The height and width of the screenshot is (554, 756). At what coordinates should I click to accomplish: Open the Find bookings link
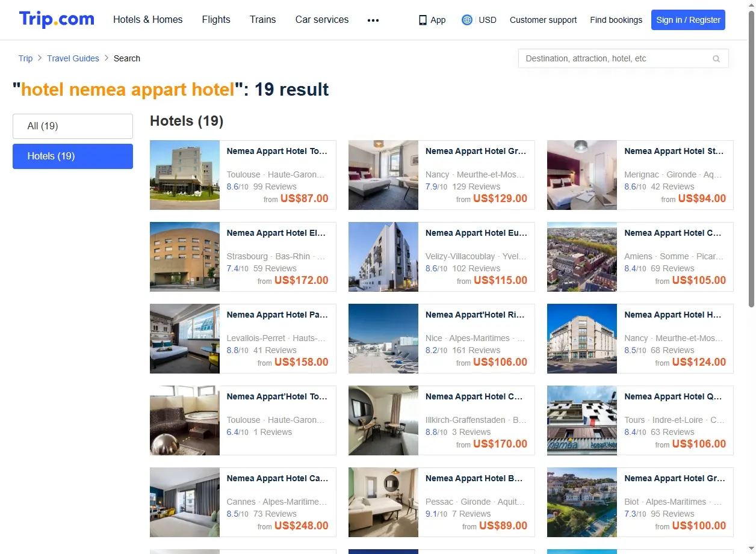(616, 20)
